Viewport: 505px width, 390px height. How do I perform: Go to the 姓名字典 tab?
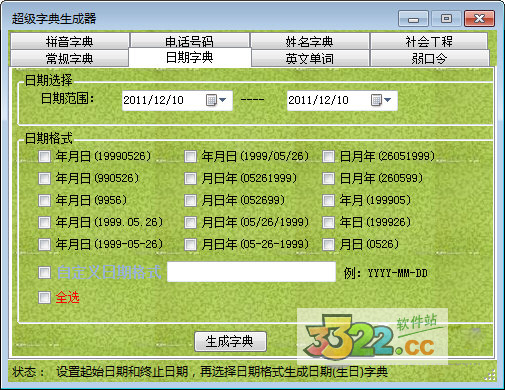(310, 41)
